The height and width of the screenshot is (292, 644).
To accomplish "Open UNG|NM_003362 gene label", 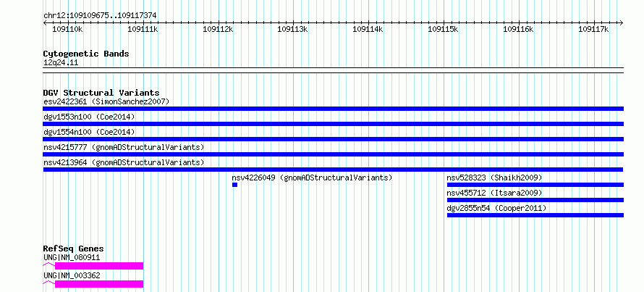I will [72, 275].
